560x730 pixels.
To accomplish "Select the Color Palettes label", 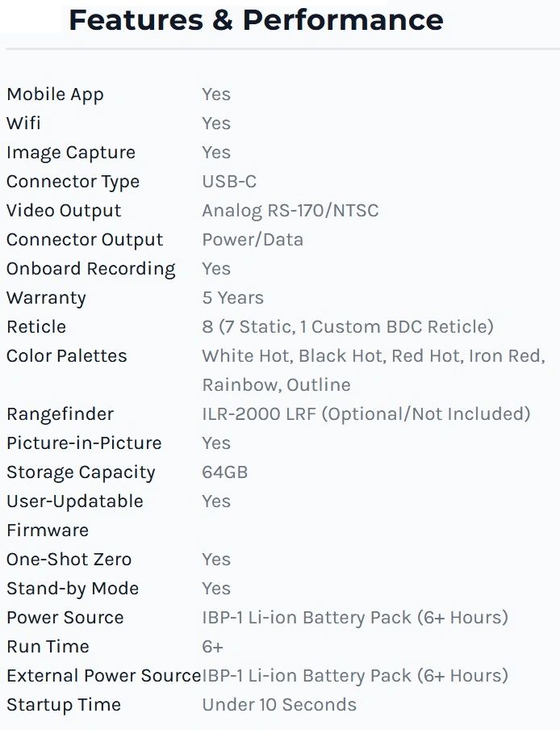I will (66, 355).
